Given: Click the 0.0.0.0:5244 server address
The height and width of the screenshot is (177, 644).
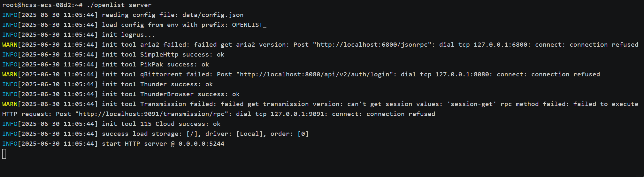Looking at the screenshot, I should click(x=202, y=144).
